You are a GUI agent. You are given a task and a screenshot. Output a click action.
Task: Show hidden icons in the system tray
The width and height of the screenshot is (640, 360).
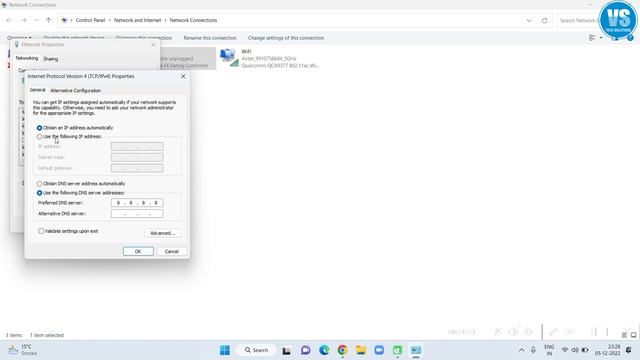coord(522,350)
